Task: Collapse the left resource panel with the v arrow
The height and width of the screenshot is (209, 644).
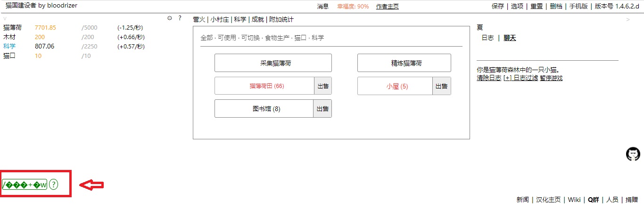Action: [5, 20]
